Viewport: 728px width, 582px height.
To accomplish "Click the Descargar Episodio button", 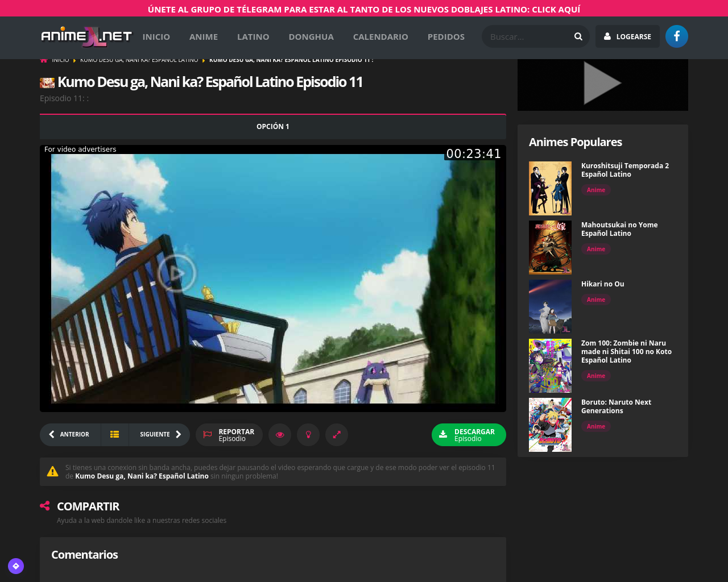I will (469, 435).
